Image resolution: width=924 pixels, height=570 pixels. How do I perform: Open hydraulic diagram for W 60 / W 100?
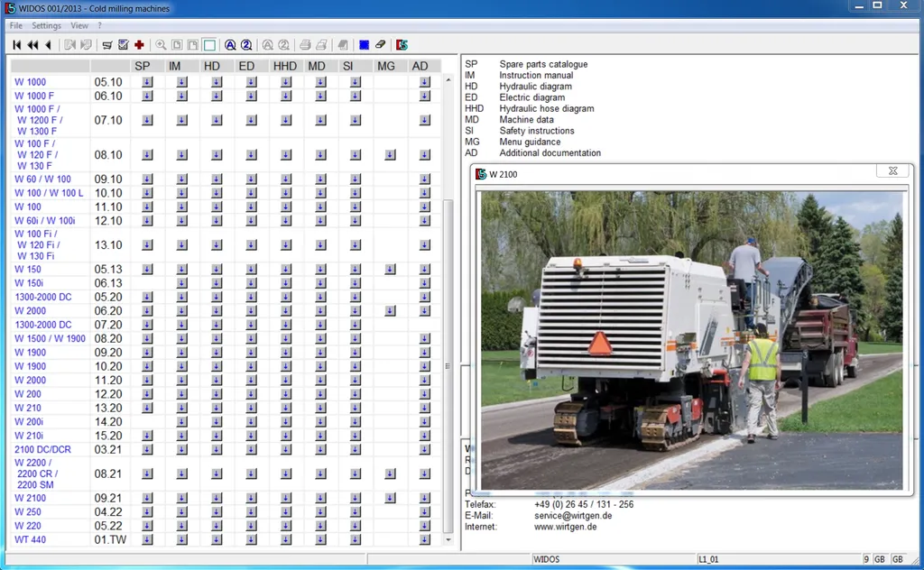pyautogui.click(x=217, y=179)
